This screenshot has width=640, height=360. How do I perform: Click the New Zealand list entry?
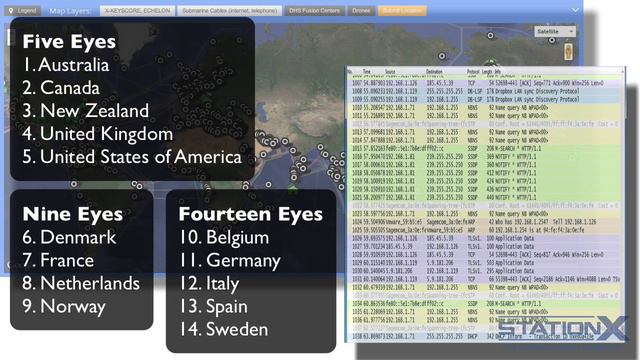pos(86,111)
